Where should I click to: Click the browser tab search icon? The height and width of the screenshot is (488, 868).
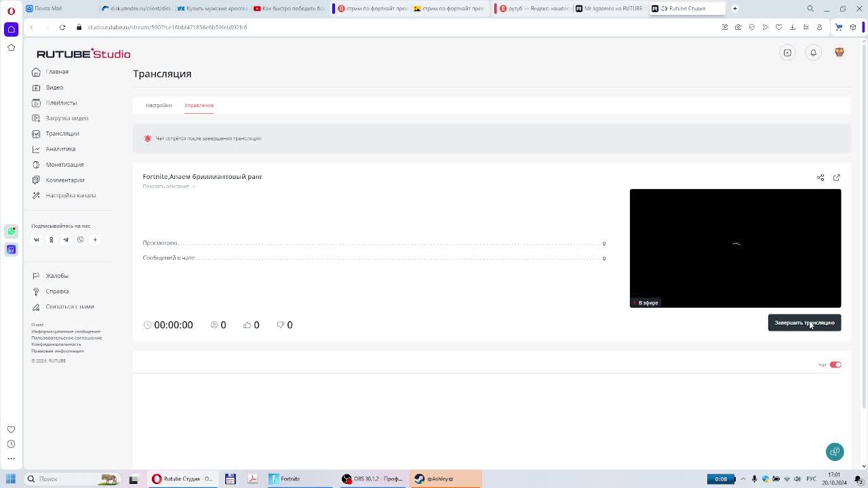pyautogui.click(x=810, y=8)
